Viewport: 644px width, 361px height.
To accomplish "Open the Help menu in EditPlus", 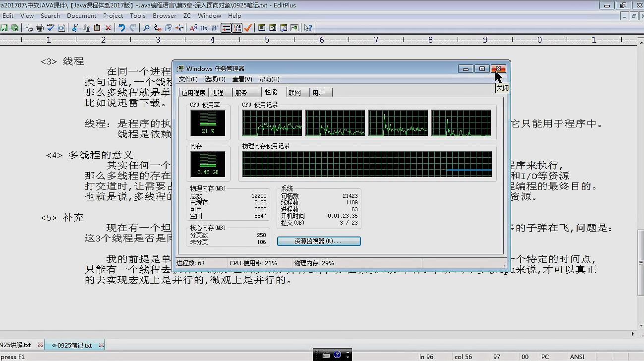I will point(234,16).
